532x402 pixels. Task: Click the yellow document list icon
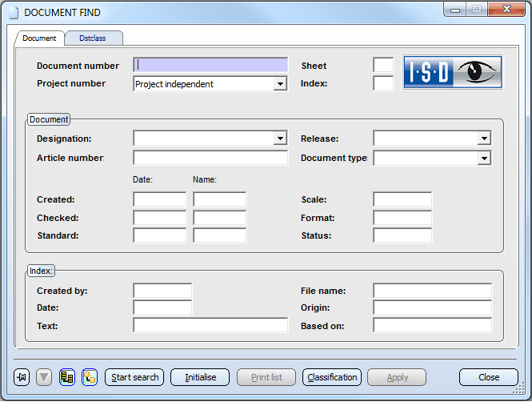tap(67, 377)
